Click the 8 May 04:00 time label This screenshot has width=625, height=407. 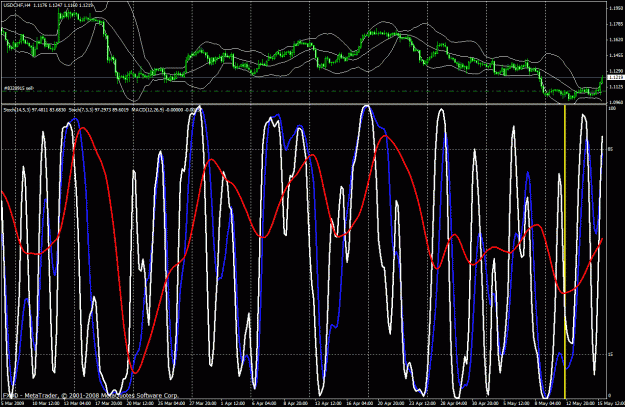(548, 403)
